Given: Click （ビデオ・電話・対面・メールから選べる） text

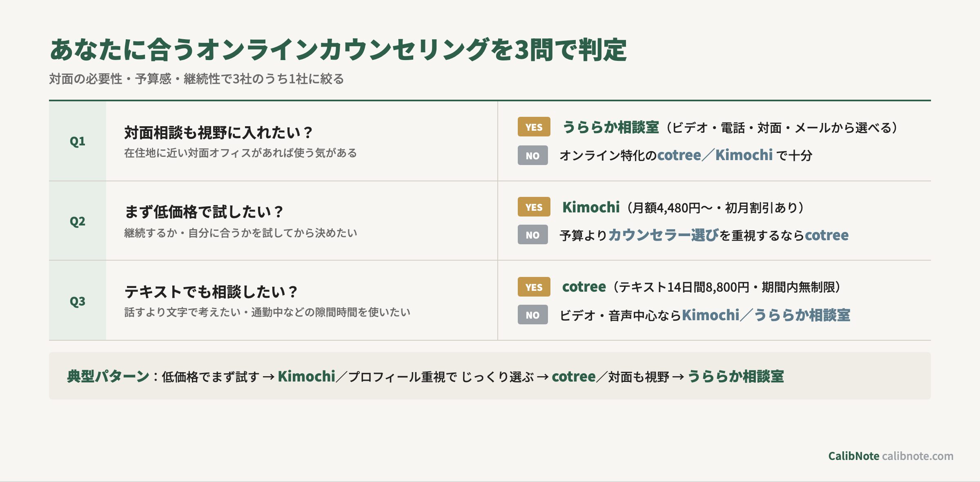Looking at the screenshot, I should (782, 127).
